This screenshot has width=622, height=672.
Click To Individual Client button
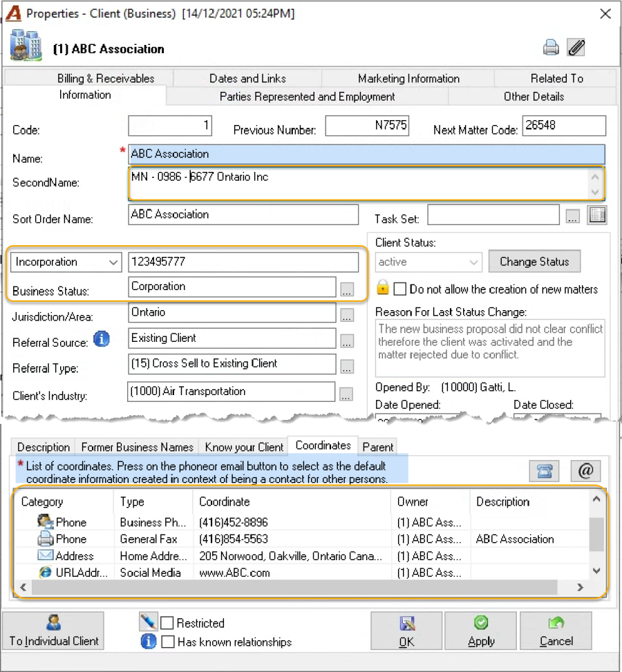coord(54,631)
